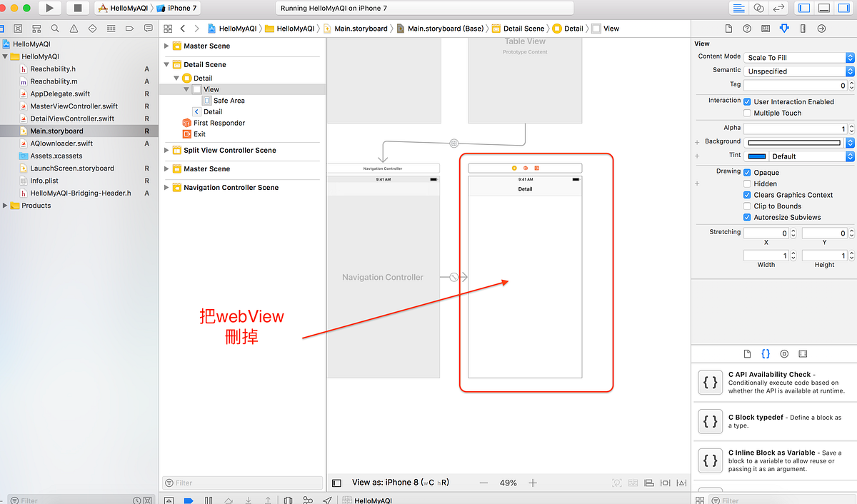Open the Version editor arrows icon

pos(778,8)
